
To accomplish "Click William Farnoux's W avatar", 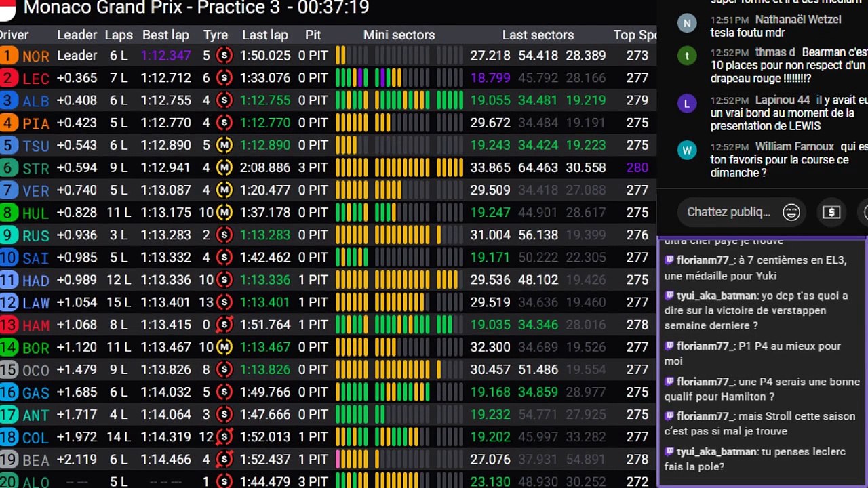I will [x=687, y=150].
